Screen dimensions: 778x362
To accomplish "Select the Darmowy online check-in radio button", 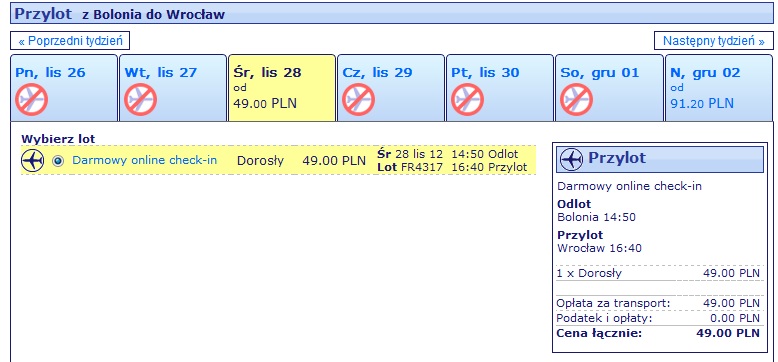I will [58, 161].
